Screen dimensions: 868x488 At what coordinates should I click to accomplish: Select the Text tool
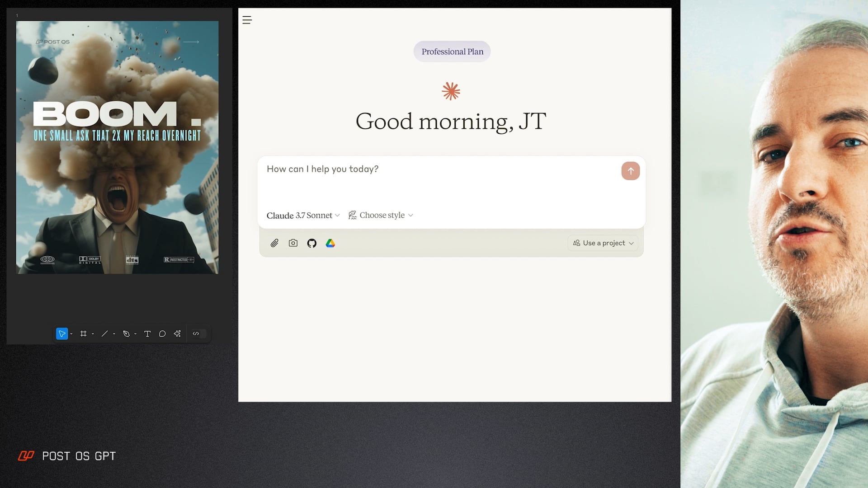click(x=147, y=334)
